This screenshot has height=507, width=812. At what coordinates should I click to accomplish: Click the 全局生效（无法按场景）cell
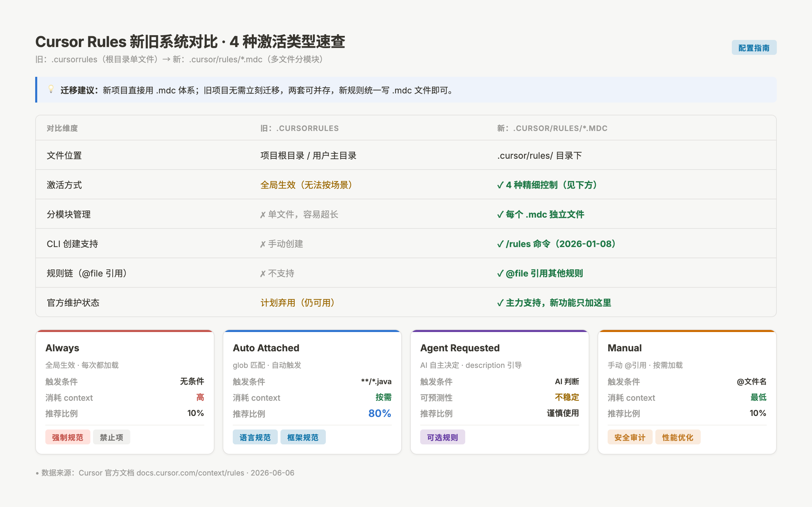click(306, 185)
